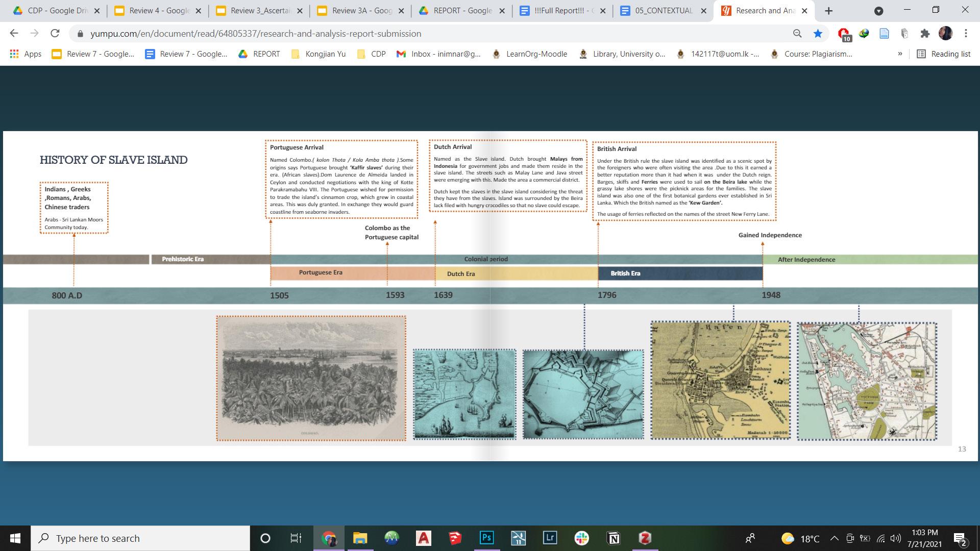
Task: Reload the page with refresh icon
Action: [x=55, y=34]
